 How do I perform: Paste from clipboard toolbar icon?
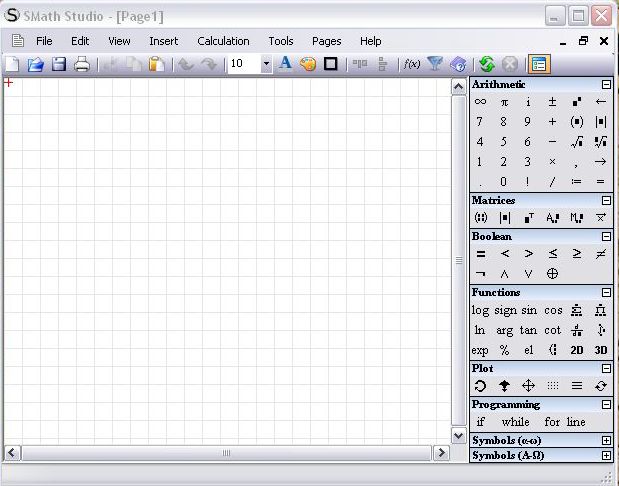tap(157, 64)
